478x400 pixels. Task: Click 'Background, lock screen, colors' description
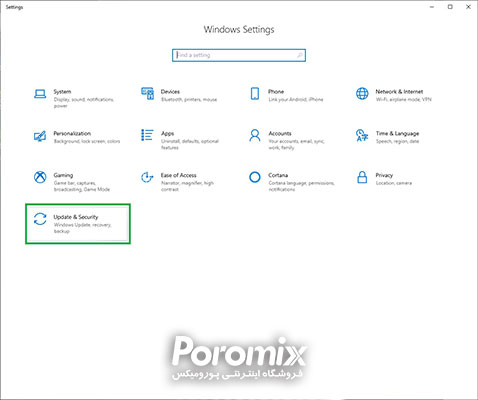point(87,141)
